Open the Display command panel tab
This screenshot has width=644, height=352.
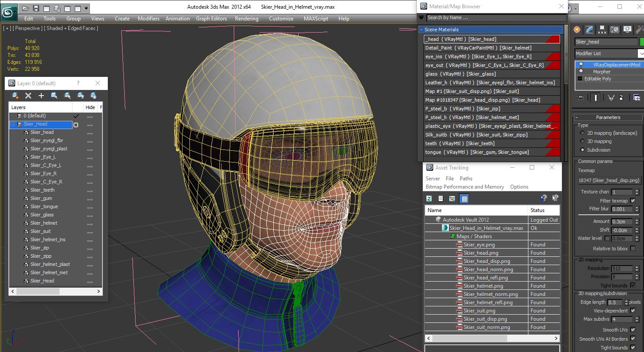coord(627,30)
